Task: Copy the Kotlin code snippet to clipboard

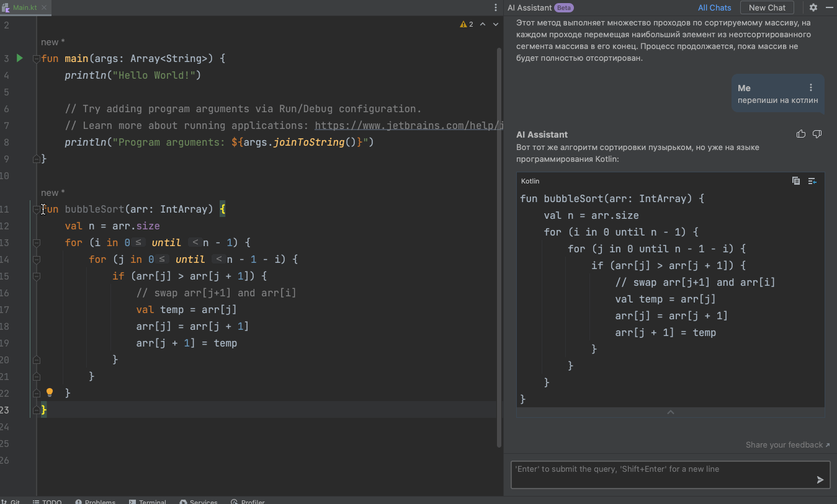Action: point(796,181)
